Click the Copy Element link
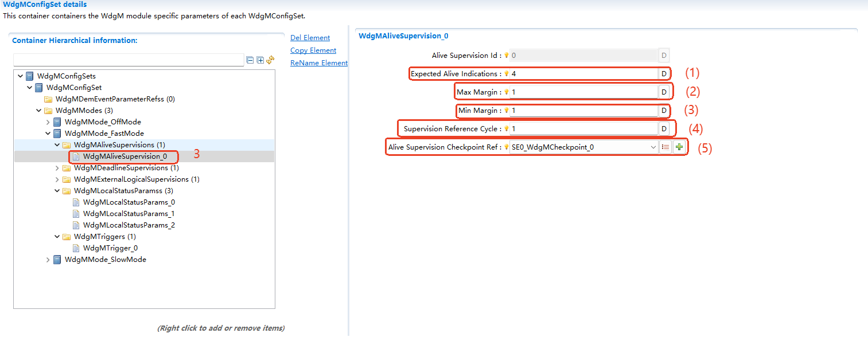 (313, 50)
